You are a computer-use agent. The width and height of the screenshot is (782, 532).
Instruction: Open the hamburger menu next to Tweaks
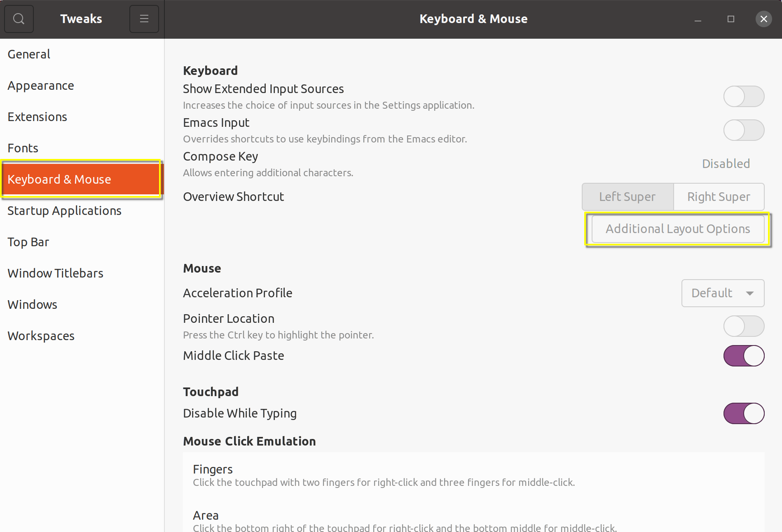(144, 19)
